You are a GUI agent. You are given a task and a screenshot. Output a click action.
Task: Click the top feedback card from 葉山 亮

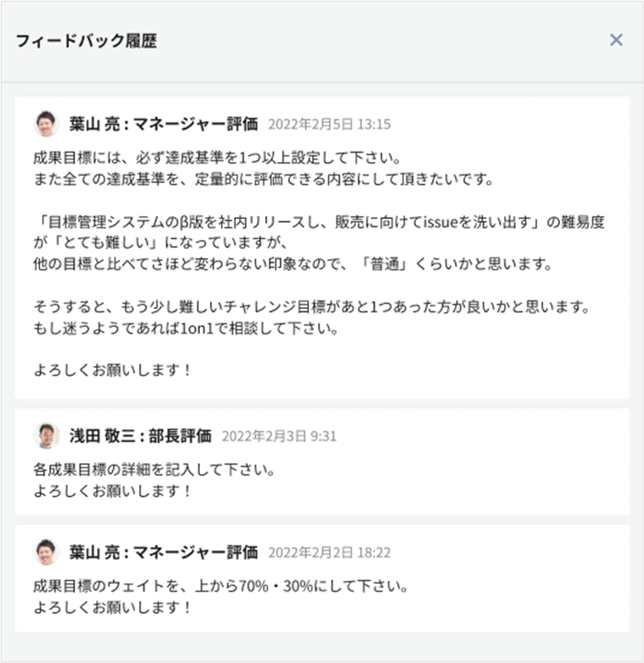[322, 246]
